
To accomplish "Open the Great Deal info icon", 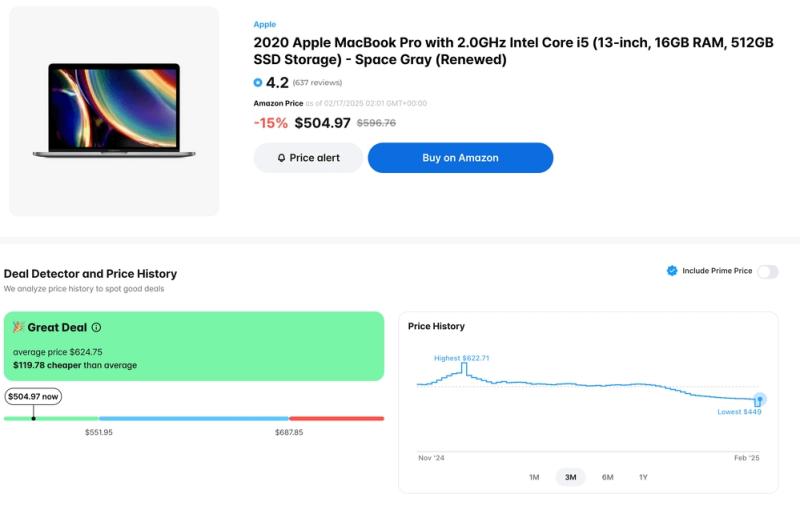I will click(x=96, y=327).
